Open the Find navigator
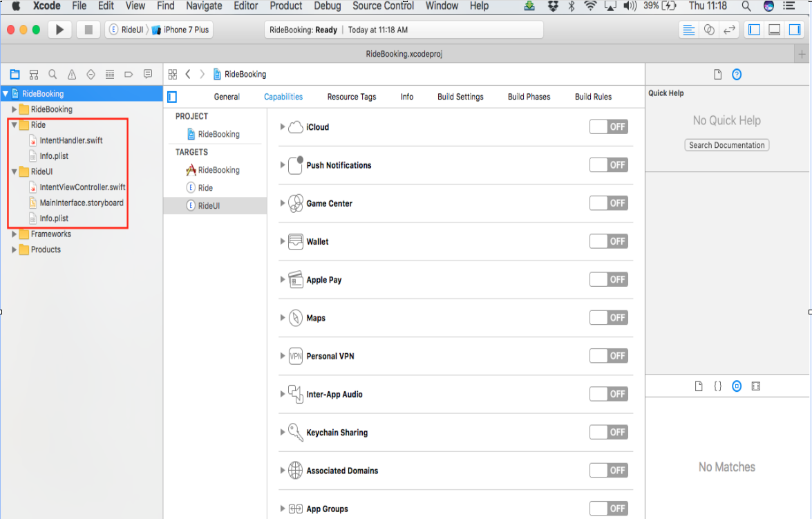The height and width of the screenshot is (519, 812). [x=53, y=75]
